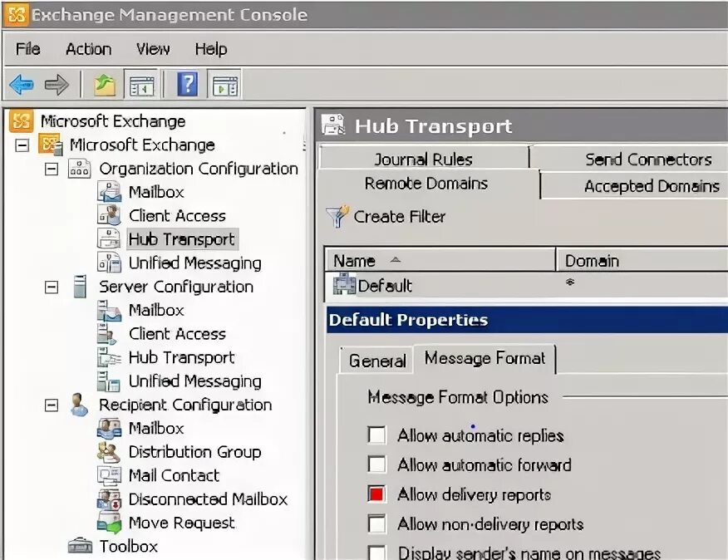Click Mailbox icon under Organization Configuration
Screen dimensions: 728x560
pyautogui.click(x=109, y=192)
